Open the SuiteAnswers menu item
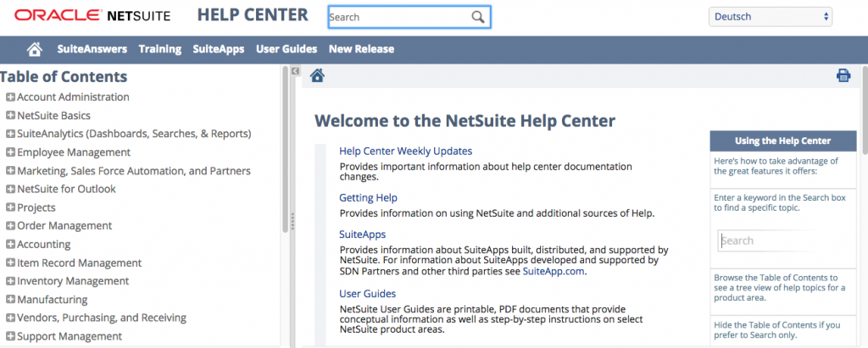 (92, 49)
